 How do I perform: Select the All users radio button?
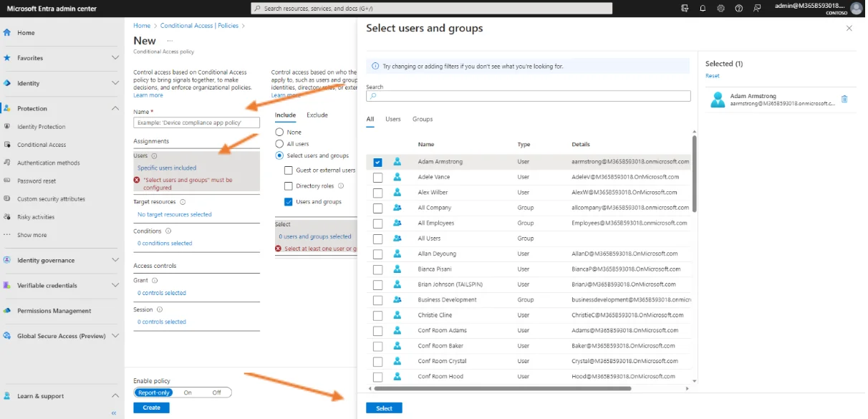click(280, 144)
